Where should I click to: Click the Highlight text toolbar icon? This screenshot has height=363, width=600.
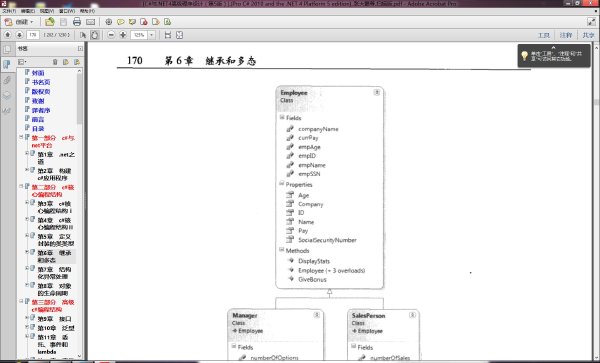pos(132,22)
